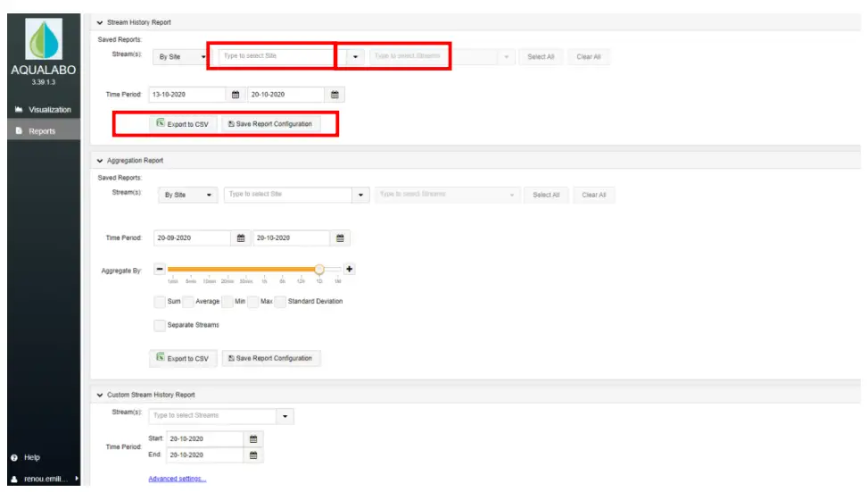This screenshot has height=492, width=868.
Task: Click Select All in Aggregation Report
Action: click(546, 195)
